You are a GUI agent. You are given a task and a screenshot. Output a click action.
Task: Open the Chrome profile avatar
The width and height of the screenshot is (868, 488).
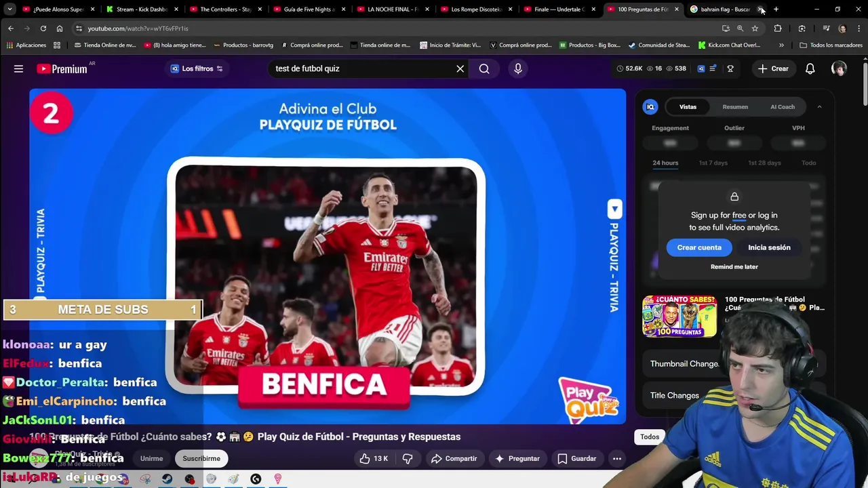coord(842,28)
